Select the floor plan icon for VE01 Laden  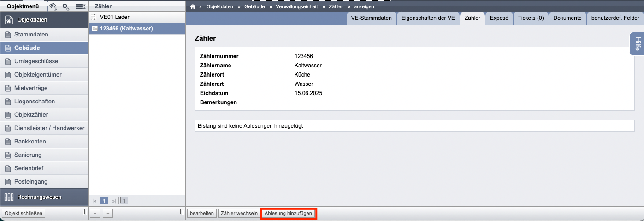coord(95,17)
